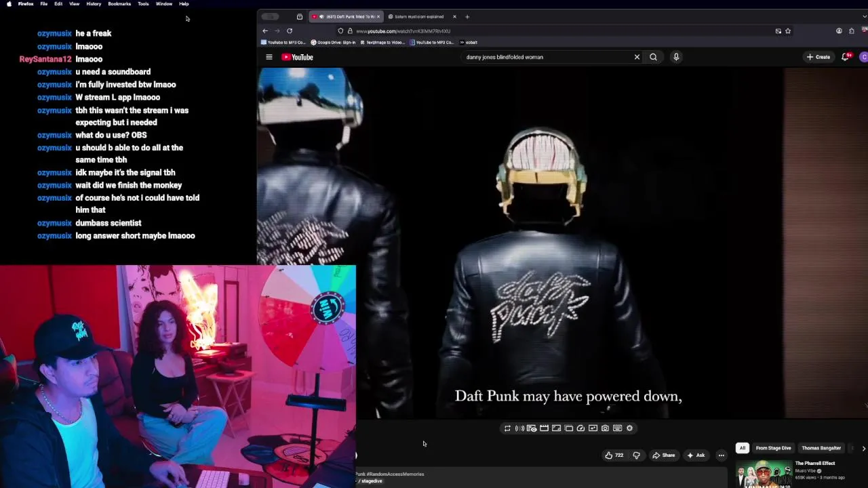Image resolution: width=868 pixels, height=488 pixels.
Task: Click the Share button below the video
Action: point(664,455)
